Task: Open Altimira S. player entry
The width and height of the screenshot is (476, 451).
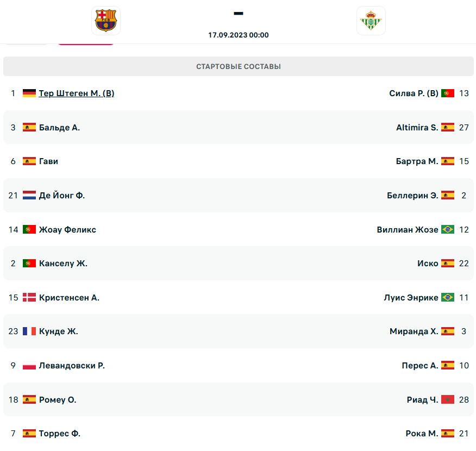Action: [417, 128]
